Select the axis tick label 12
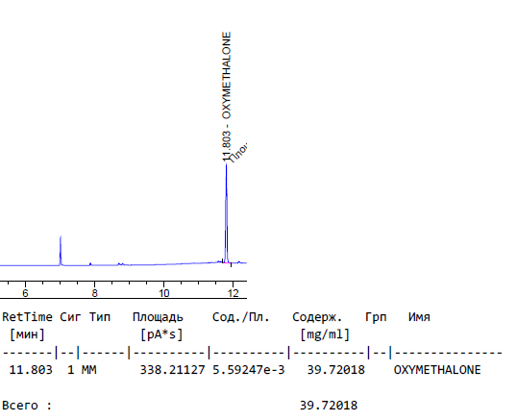The height and width of the screenshot is (420, 517). (x=234, y=293)
